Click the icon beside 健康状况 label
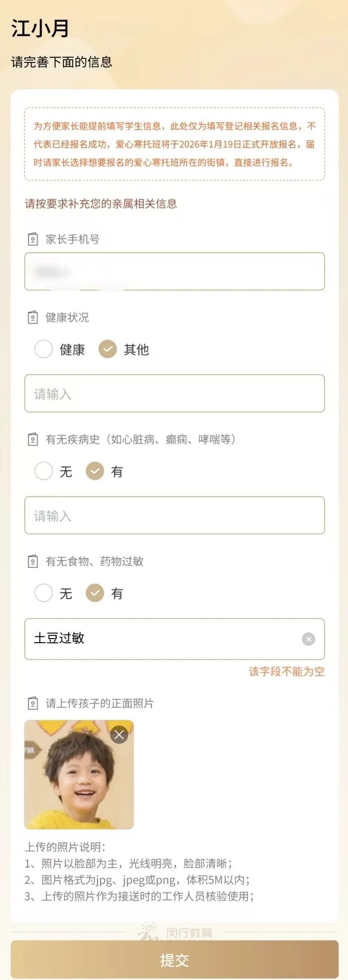The image size is (348, 980). (x=33, y=318)
